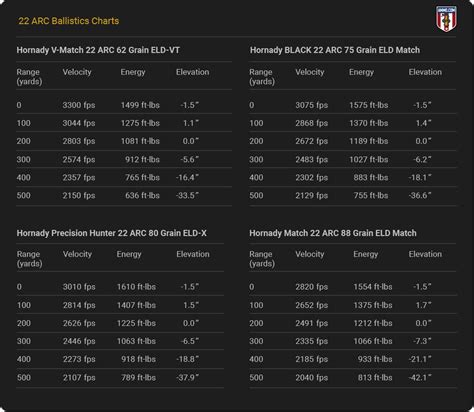This screenshot has width=474, height=412.
Task: Click the 3010 fps velocity cell
Action: click(x=79, y=287)
